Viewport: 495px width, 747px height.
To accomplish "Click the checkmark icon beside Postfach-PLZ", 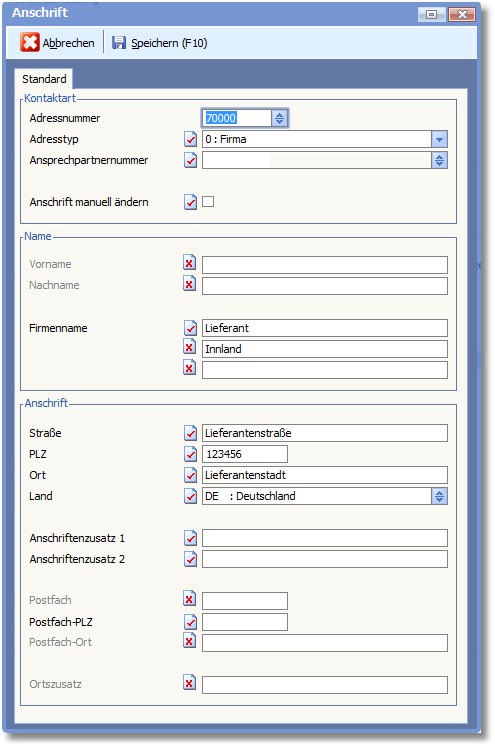I will pyautogui.click(x=190, y=622).
